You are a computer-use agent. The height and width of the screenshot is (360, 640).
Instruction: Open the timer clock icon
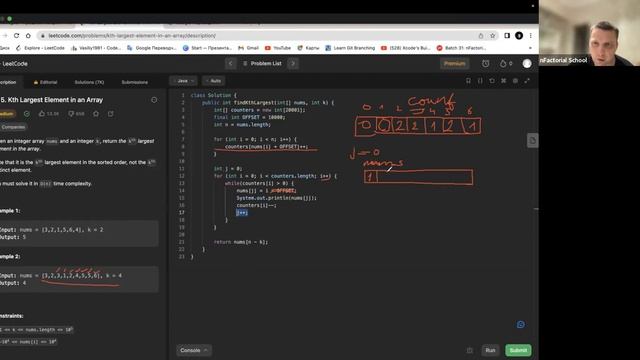pyautogui.click(x=485, y=64)
